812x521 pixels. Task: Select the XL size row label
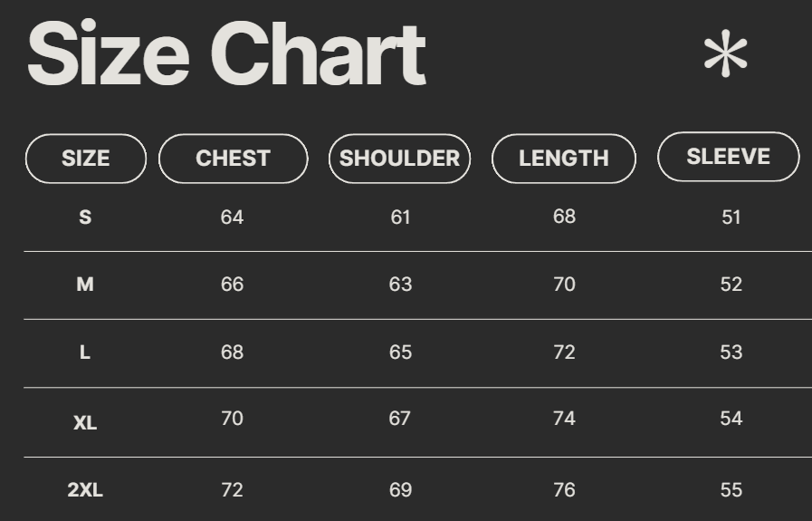tap(85, 422)
